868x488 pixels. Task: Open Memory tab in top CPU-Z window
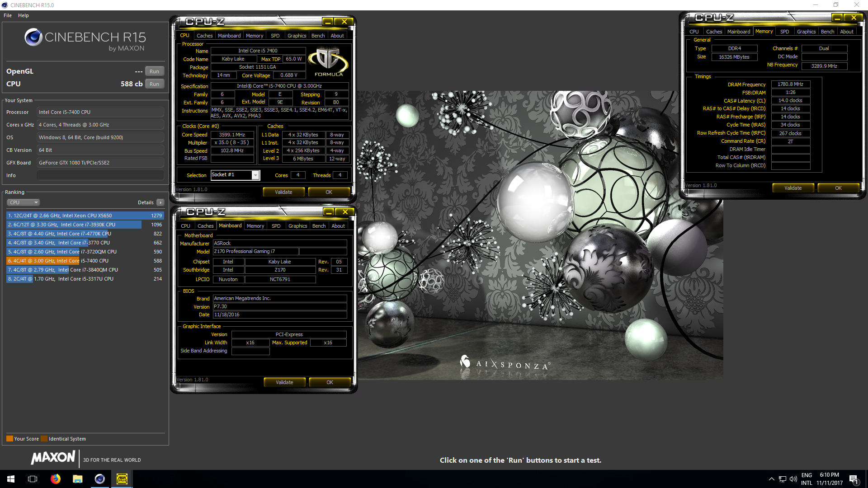pyautogui.click(x=255, y=36)
